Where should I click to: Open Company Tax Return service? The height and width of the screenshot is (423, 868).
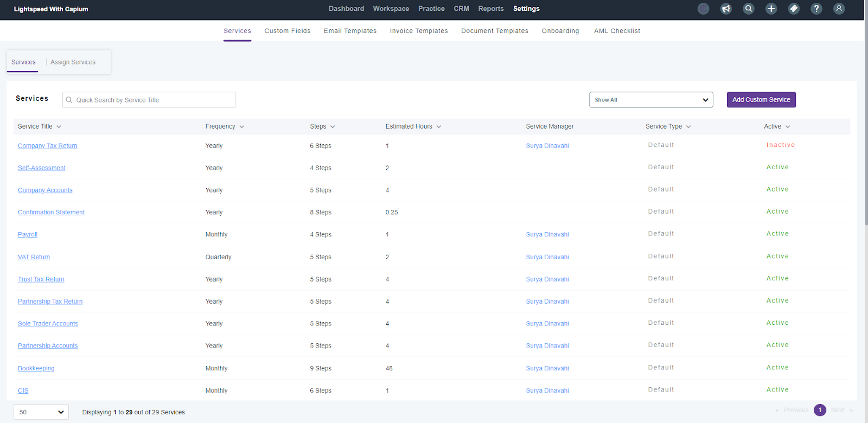(47, 146)
